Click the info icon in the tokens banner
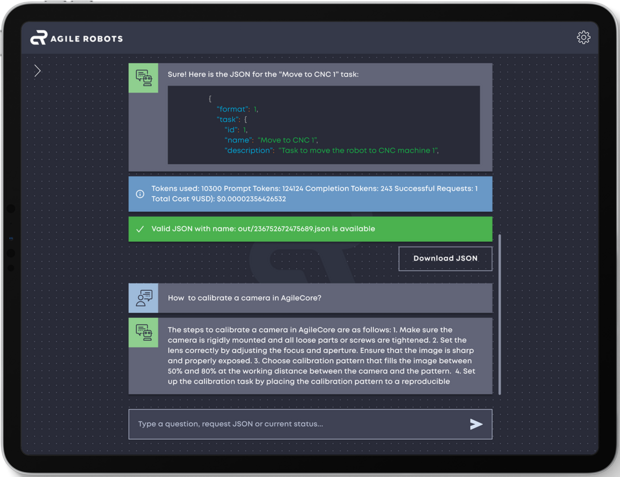Viewport: 620px width, 477px height. pyautogui.click(x=140, y=194)
